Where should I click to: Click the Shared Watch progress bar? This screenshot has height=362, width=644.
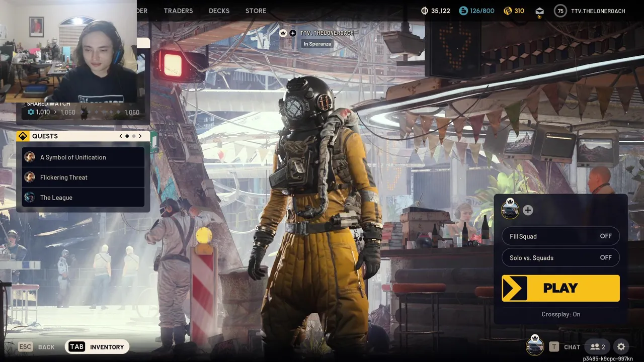coord(101,112)
